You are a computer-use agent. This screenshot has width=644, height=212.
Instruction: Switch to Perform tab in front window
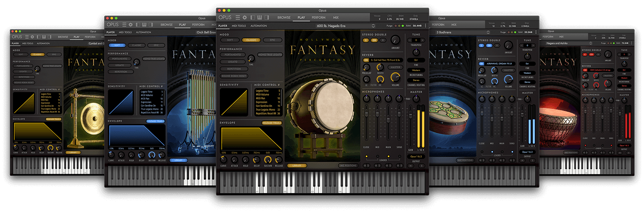point(319,18)
